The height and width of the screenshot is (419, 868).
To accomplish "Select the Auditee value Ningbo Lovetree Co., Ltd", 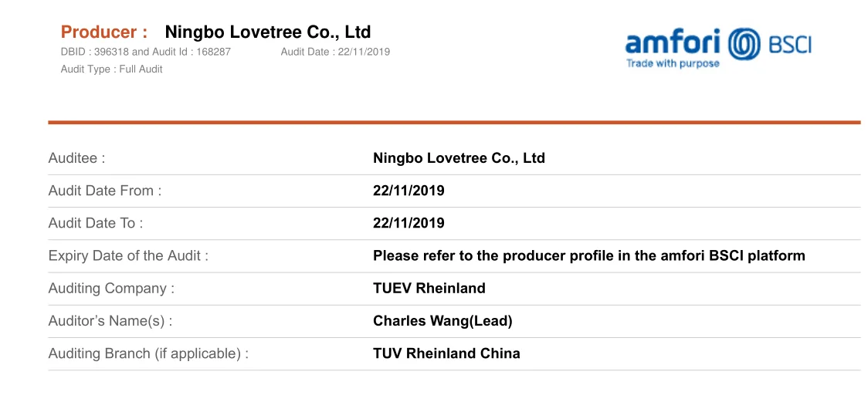I will coord(459,158).
